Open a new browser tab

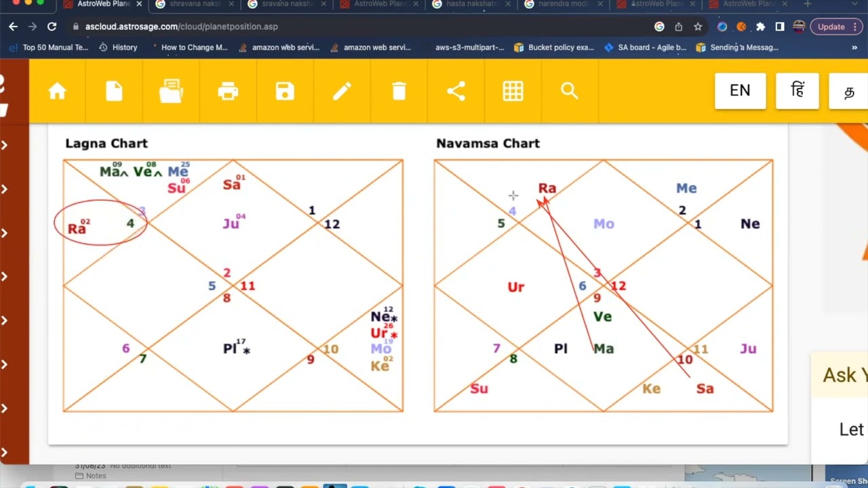pyautogui.click(x=807, y=4)
